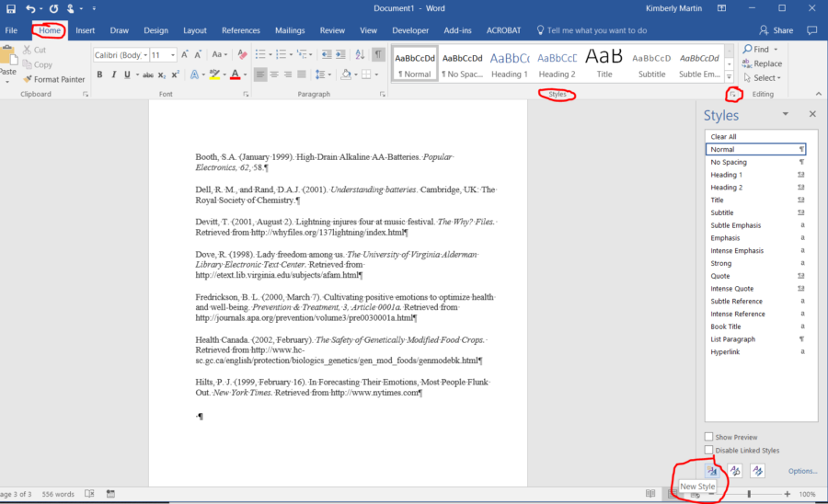Image resolution: width=828 pixels, height=504 pixels.
Task: Toggle Show/Hide paragraph marks
Action: pyautogui.click(x=378, y=54)
